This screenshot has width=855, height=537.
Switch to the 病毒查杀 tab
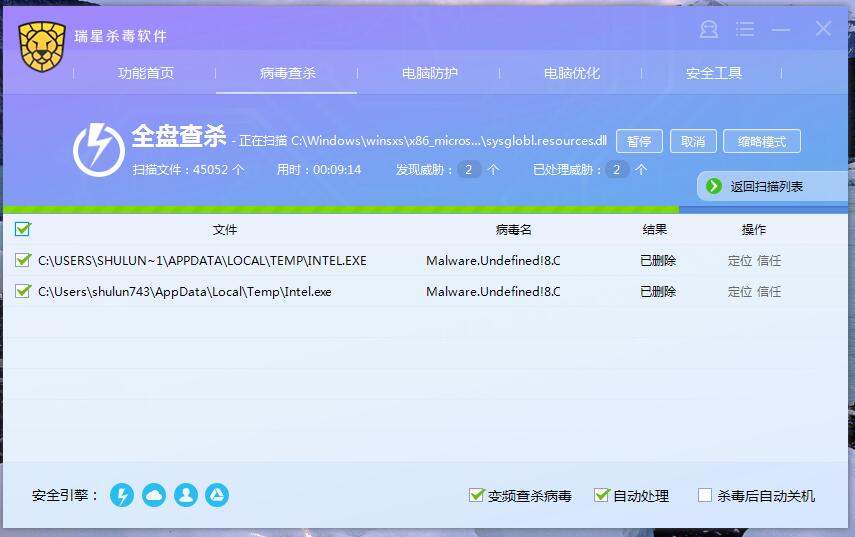pos(287,73)
